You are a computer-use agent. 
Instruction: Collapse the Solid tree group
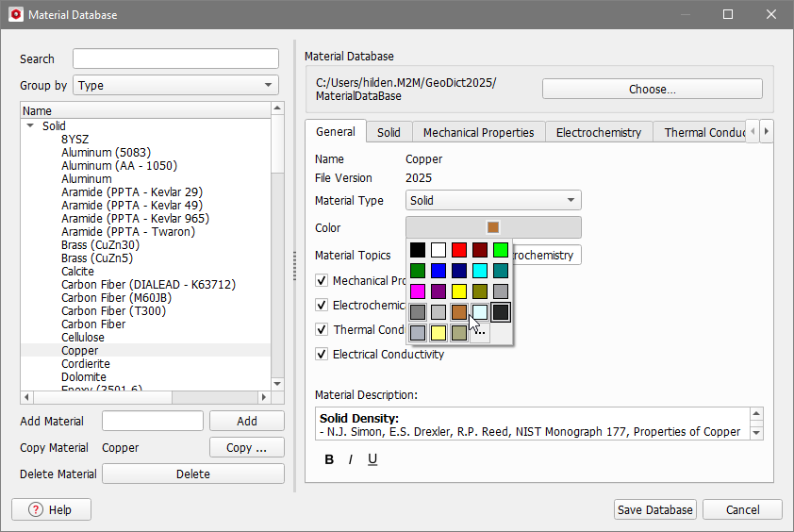point(30,125)
